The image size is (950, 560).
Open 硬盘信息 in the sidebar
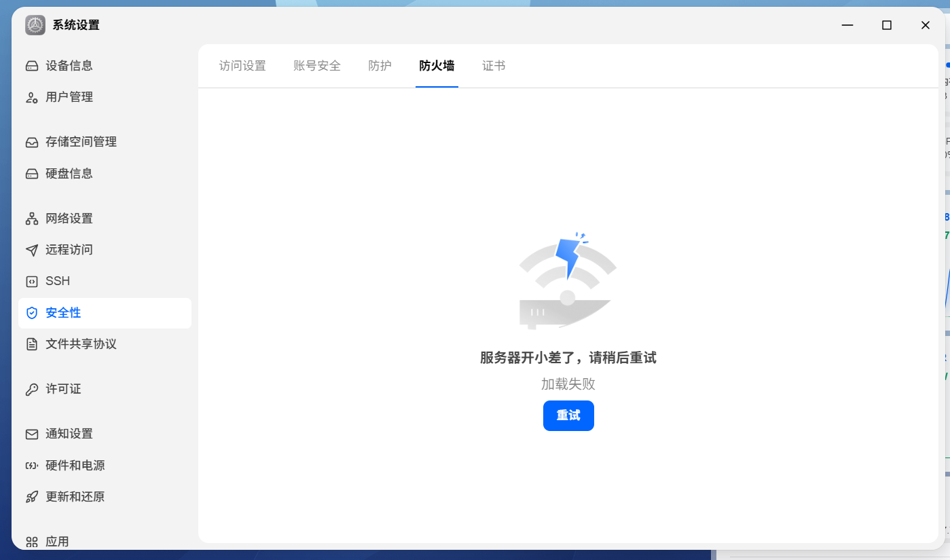(x=105, y=174)
